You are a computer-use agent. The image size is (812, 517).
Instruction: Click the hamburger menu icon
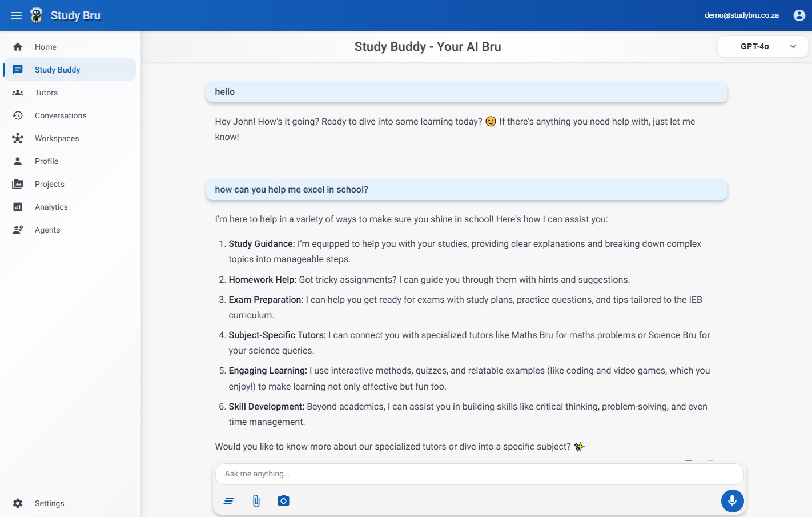17,15
